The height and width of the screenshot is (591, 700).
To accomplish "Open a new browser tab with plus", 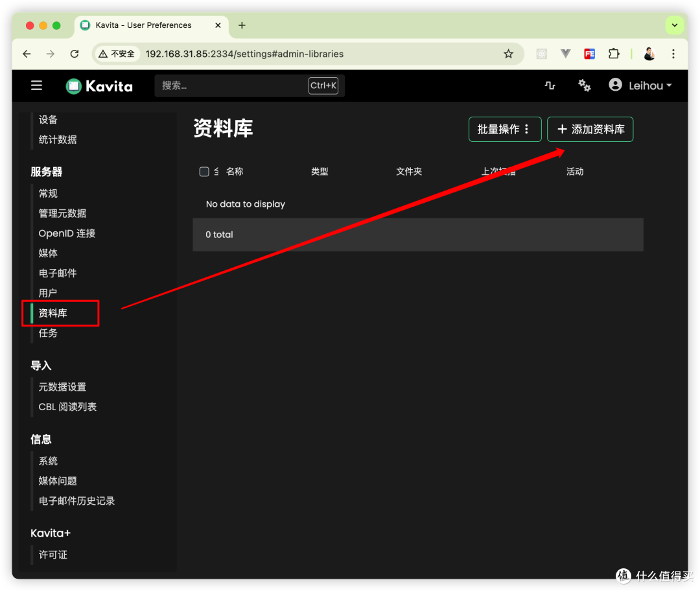I will click(x=242, y=25).
